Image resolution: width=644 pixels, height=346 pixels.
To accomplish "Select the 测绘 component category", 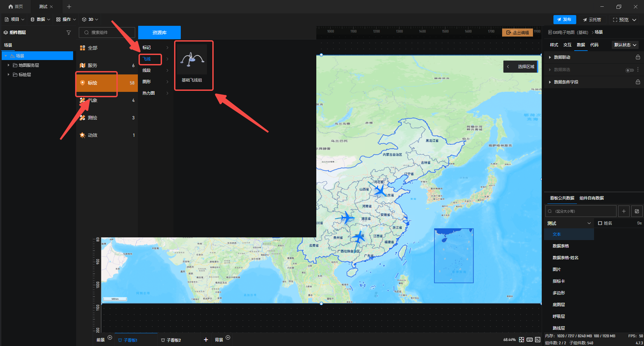I will 107,118.
